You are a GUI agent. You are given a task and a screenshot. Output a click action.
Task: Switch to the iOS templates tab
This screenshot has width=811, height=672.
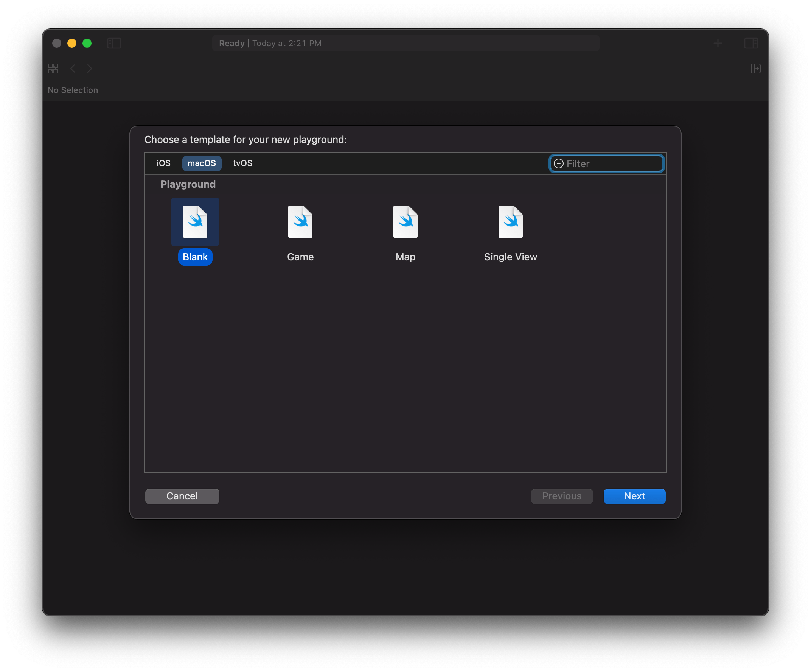click(x=163, y=163)
